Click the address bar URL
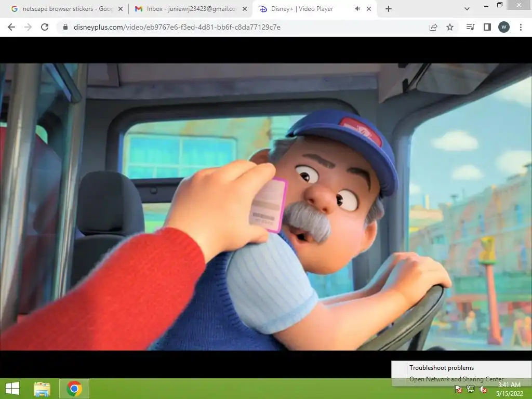Image resolution: width=532 pixels, height=399 pixels. (x=177, y=27)
